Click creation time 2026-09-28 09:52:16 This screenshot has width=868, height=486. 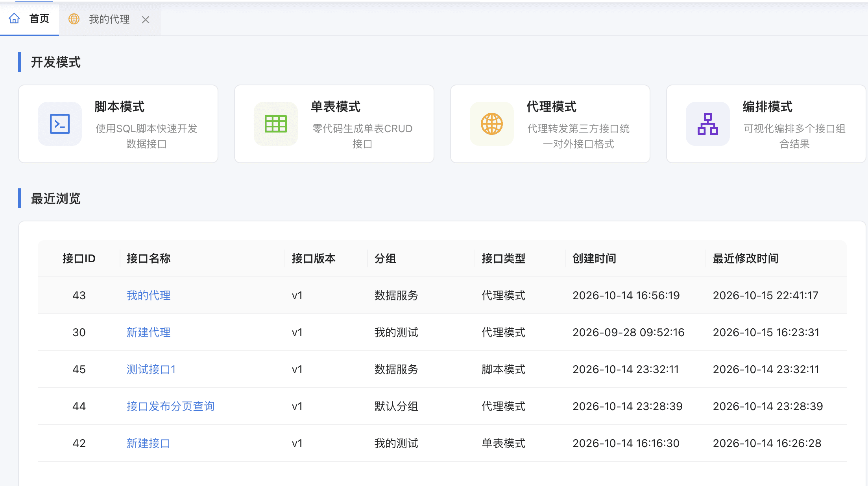[x=629, y=332]
